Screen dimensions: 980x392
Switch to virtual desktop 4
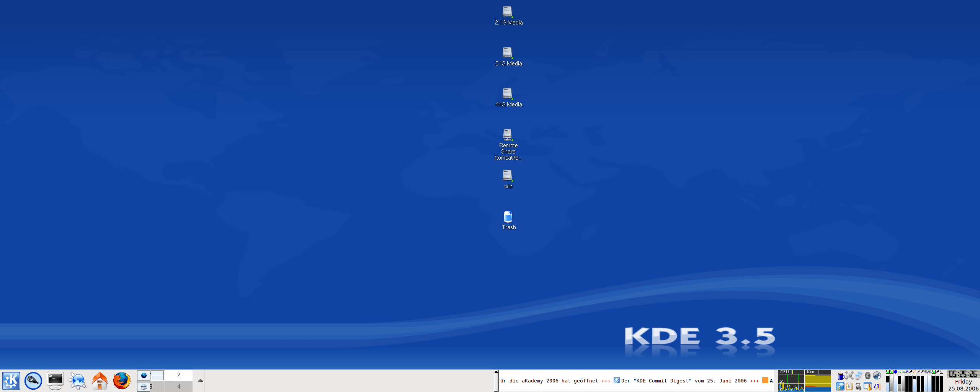tap(178, 386)
